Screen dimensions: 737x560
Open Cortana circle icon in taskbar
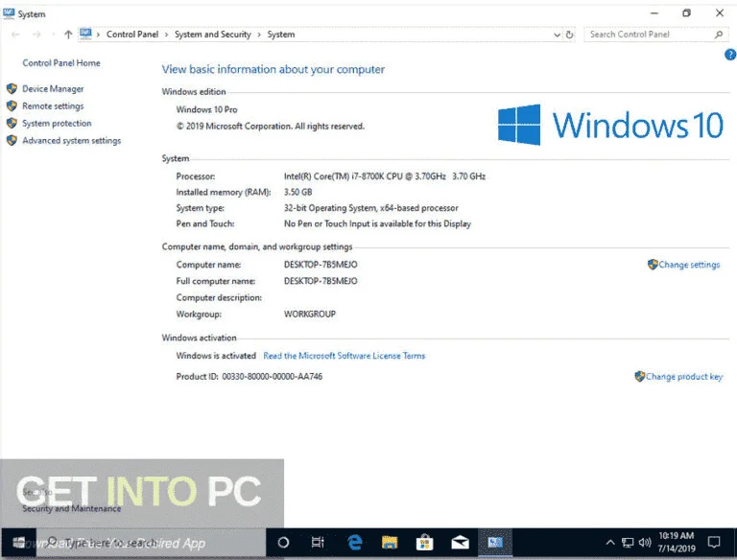(283, 543)
